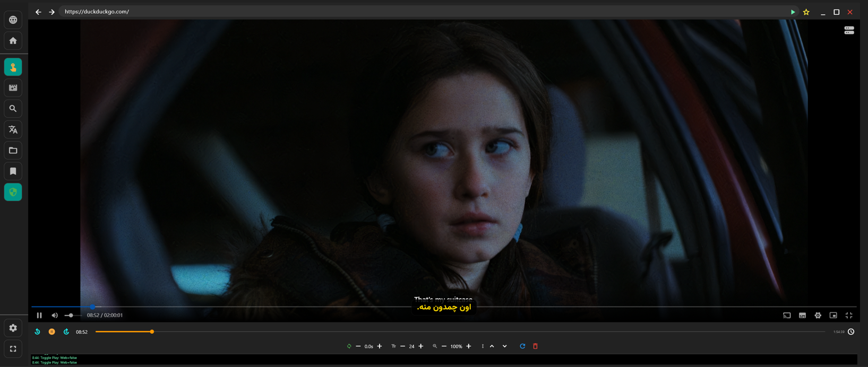Cast the video to a device
This screenshot has width=868, height=367.
[787, 316]
